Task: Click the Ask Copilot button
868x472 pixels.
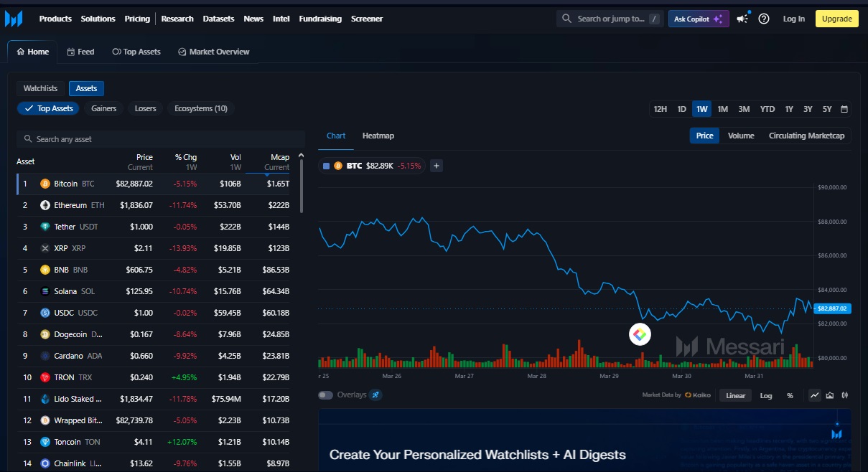Action: click(x=698, y=19)
